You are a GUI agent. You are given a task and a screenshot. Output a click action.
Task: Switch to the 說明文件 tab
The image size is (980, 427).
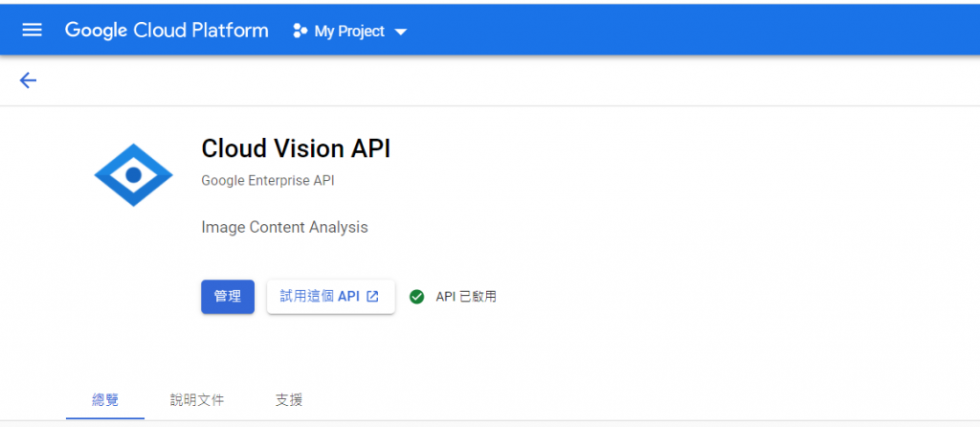tap(197, 400)
